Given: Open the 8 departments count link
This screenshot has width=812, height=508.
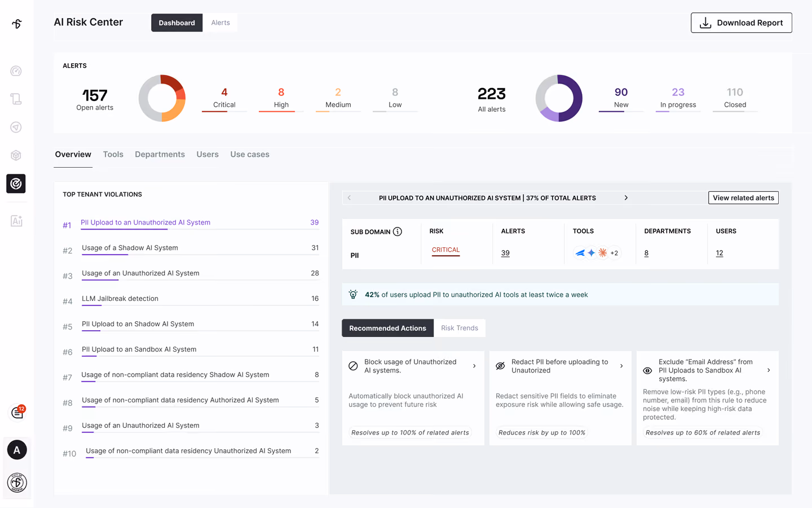Looking at the screenshot, I should click(646, 253).
